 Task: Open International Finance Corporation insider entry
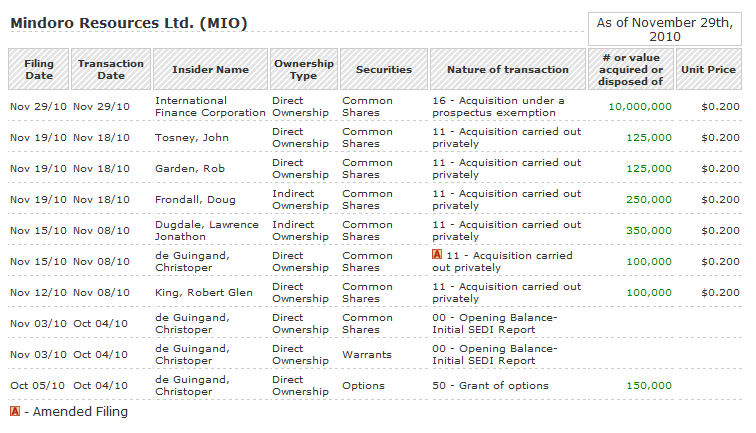[210, 107]
